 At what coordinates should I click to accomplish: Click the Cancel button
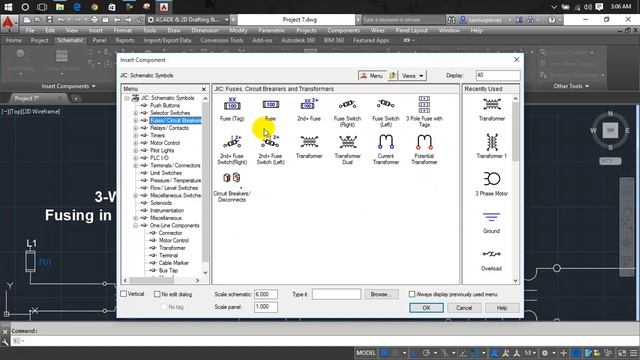464,308
